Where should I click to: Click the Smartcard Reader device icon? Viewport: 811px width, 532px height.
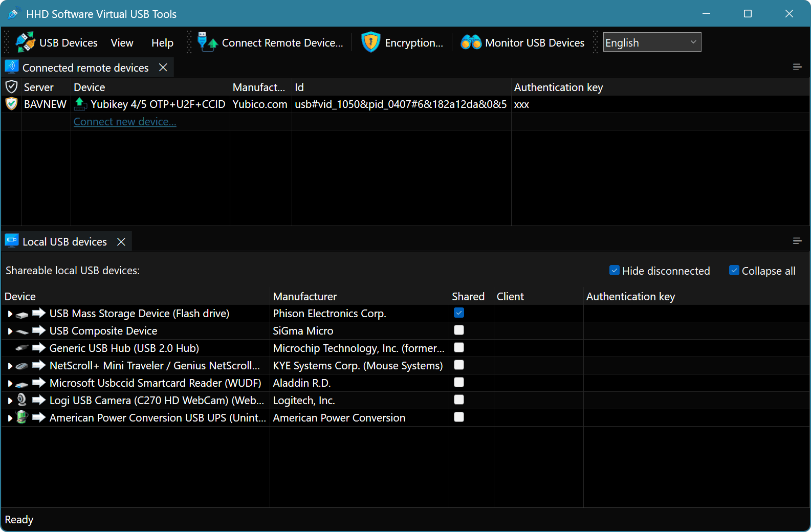(22, 384)
